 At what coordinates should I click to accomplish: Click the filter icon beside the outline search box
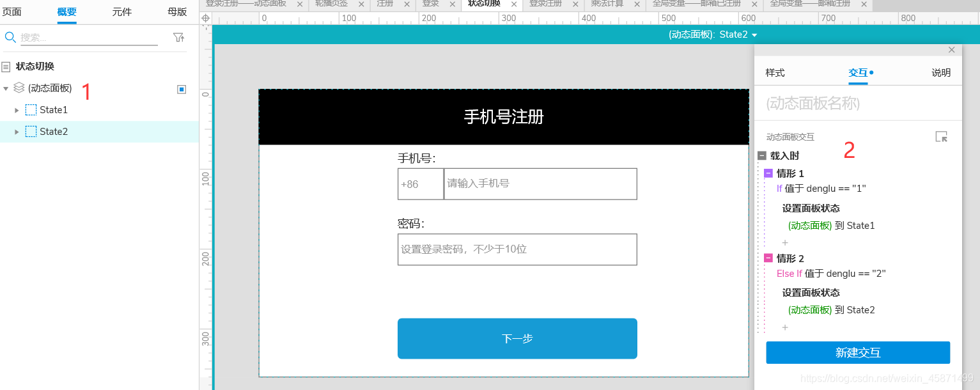[x=179, y=37]
